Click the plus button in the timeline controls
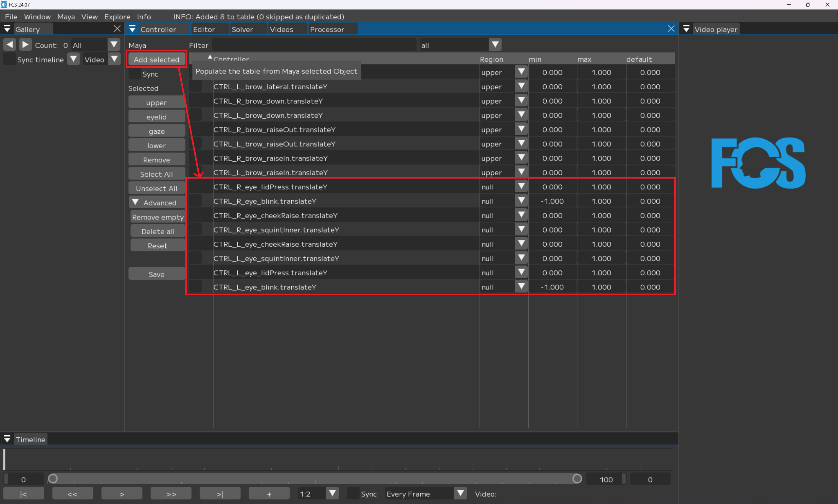 tap(269, 494)
